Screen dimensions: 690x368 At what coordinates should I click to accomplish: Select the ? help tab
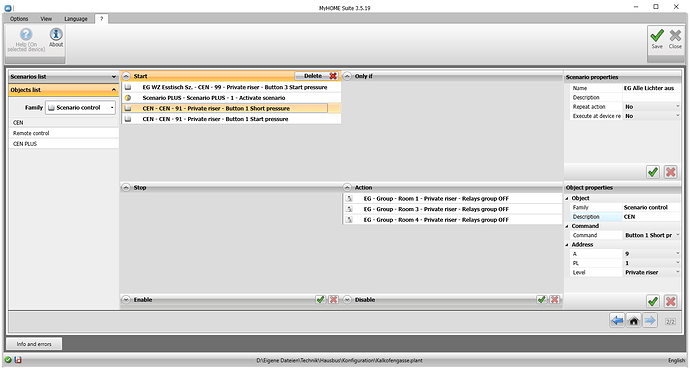(101, 18)
